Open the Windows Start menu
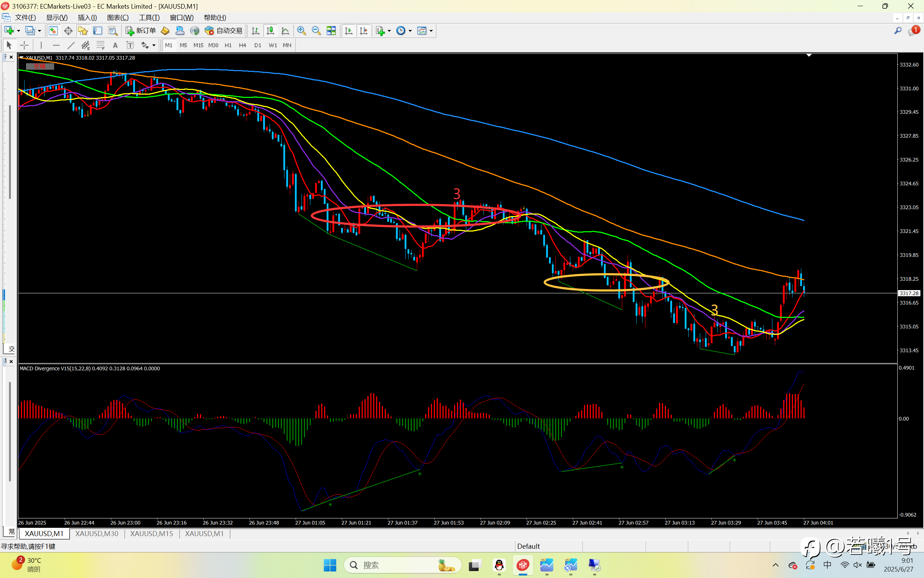 330,565
